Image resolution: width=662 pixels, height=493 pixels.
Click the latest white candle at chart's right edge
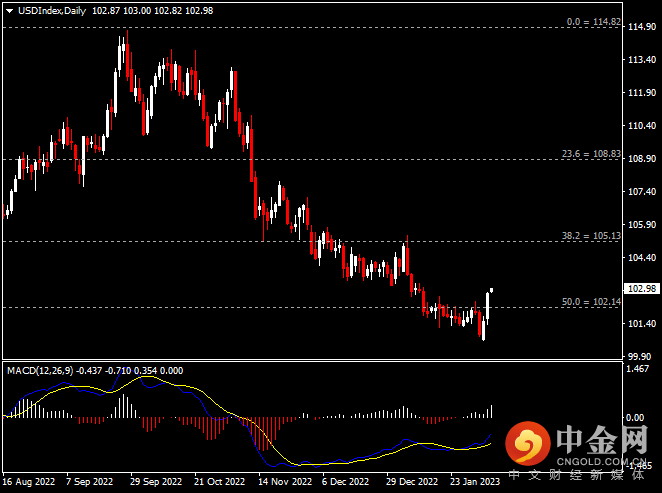pyautogui.click(x=489, y=304)
